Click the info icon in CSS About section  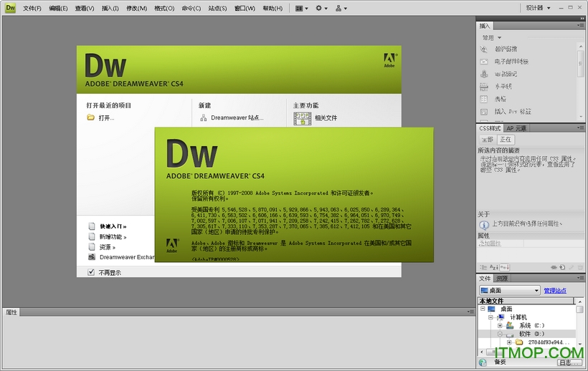484,225
